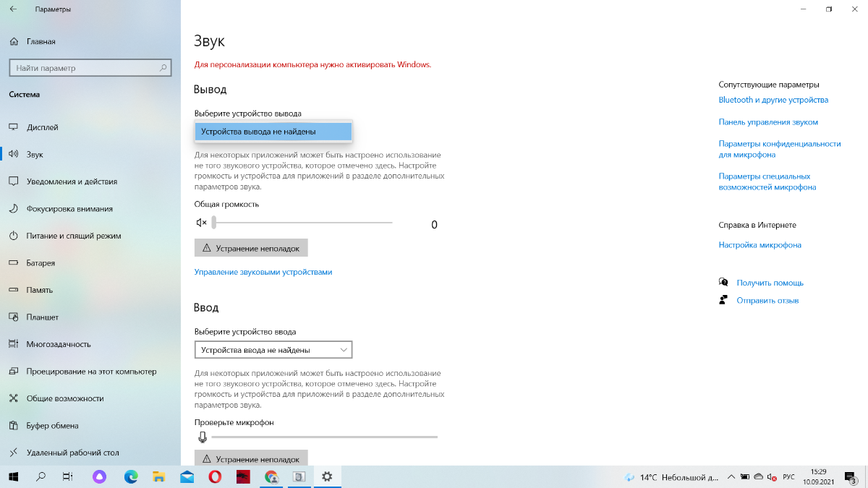
Task: Open Microsoft Edge from taskbar
Action: pyautogui.click(x=131, y=476)
